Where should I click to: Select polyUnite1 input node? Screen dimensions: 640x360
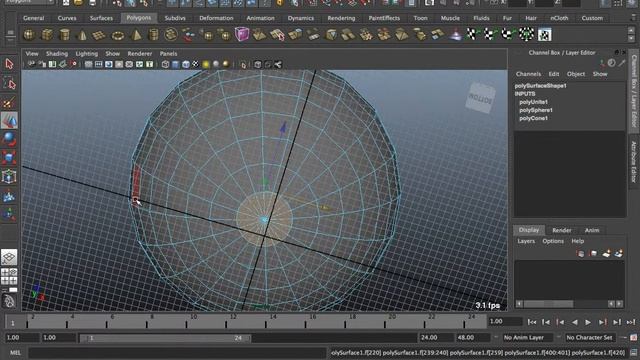click(533, 102)
